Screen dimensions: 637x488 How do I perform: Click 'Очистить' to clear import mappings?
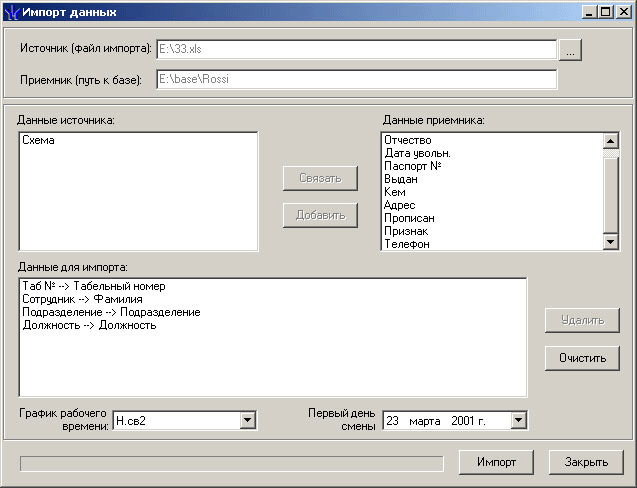click(x=582, y=358)
